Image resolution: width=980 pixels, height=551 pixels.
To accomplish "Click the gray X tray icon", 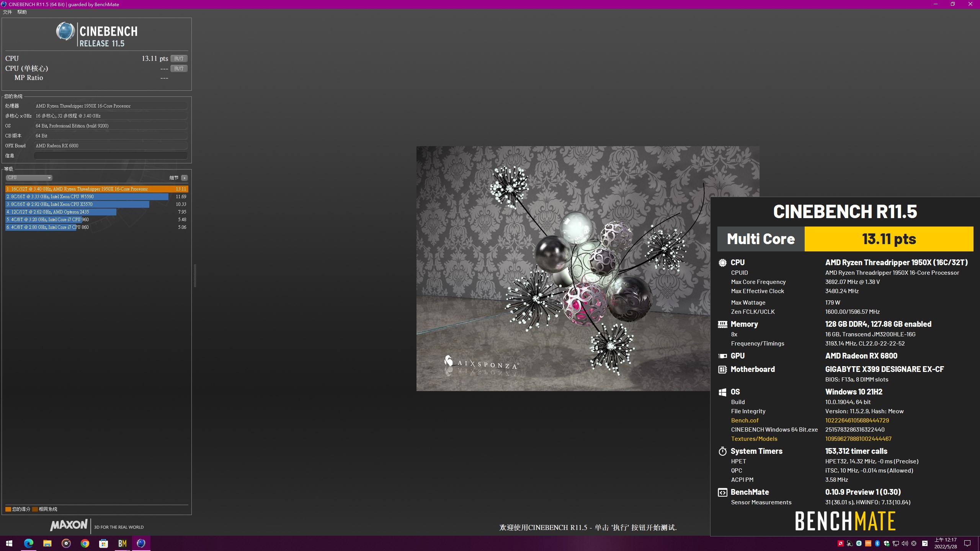I will coord(914,543).
